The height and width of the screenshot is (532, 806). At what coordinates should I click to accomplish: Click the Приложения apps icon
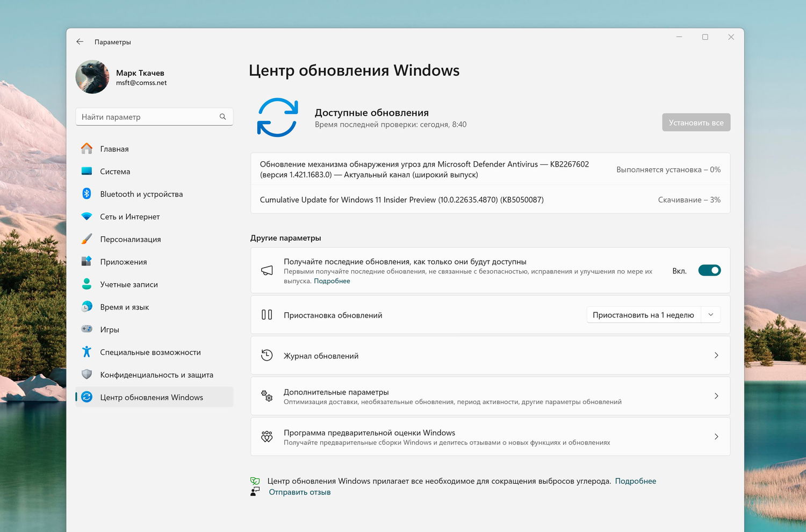[87, 261]
